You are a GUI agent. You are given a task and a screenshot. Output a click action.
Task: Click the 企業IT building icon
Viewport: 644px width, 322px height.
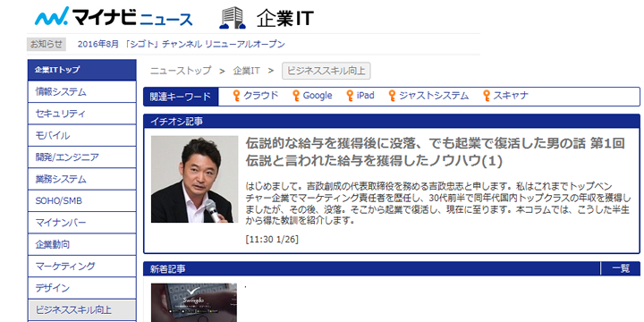point(233,18)
